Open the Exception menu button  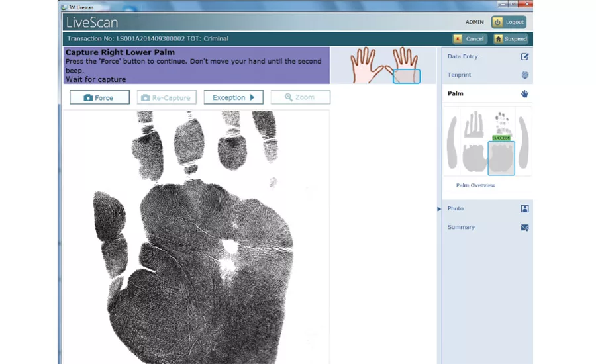click(233, 97)
